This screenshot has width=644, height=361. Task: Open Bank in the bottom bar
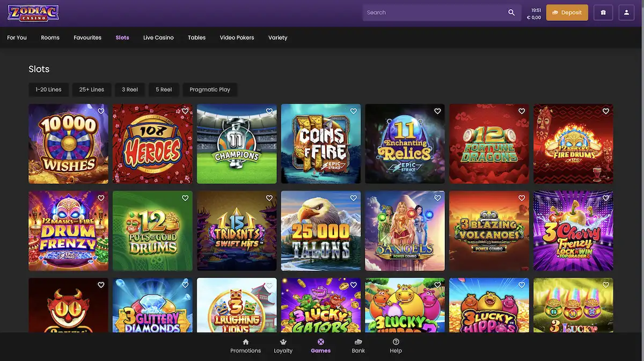(x=358, y=346)
